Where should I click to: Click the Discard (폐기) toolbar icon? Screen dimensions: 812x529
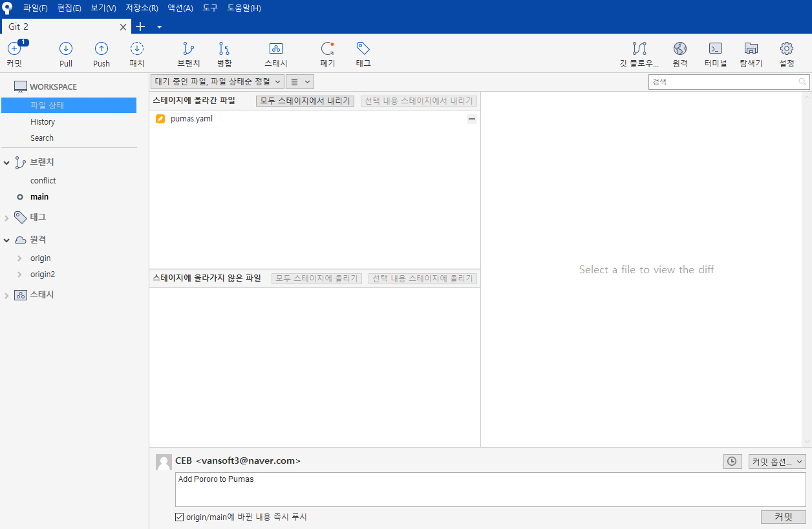pos(328,48)
